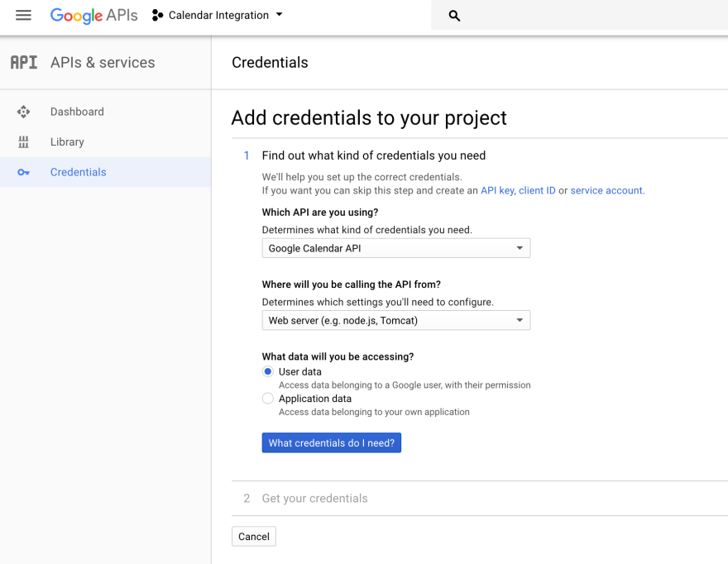Click the search magnifier icon
This screenshot has height=564, width=728.
(x=454, y=16)
